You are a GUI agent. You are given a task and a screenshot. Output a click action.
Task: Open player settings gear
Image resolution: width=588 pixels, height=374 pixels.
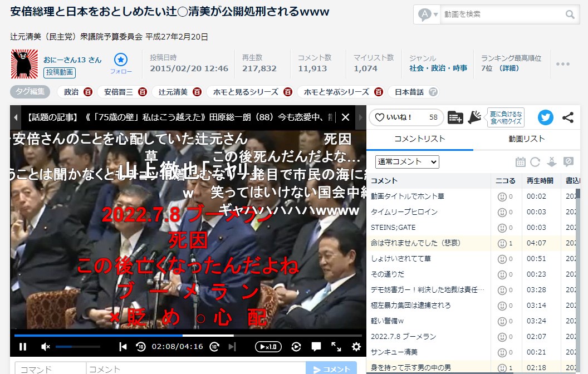pos(356,347)
